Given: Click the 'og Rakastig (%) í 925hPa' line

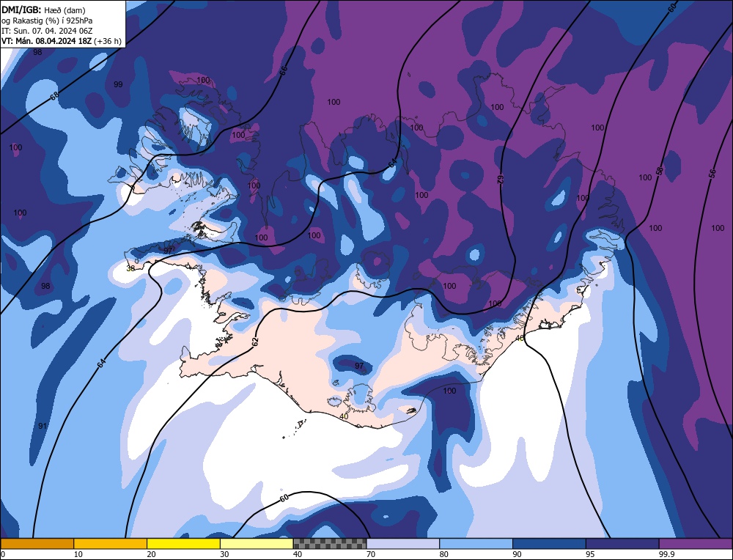Looking at the screenshot, I should [47, 21].
